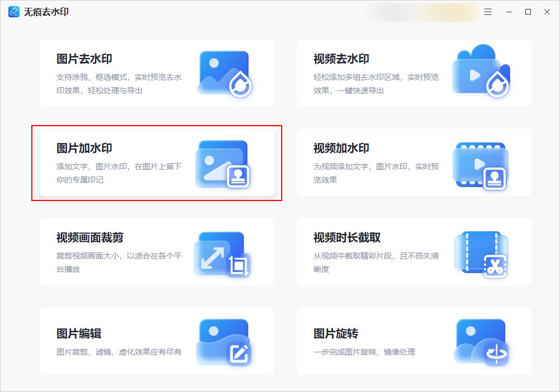560x392 pixels.
Task: Select the highlighted 图片加水印 card
Action: point(156,161)
